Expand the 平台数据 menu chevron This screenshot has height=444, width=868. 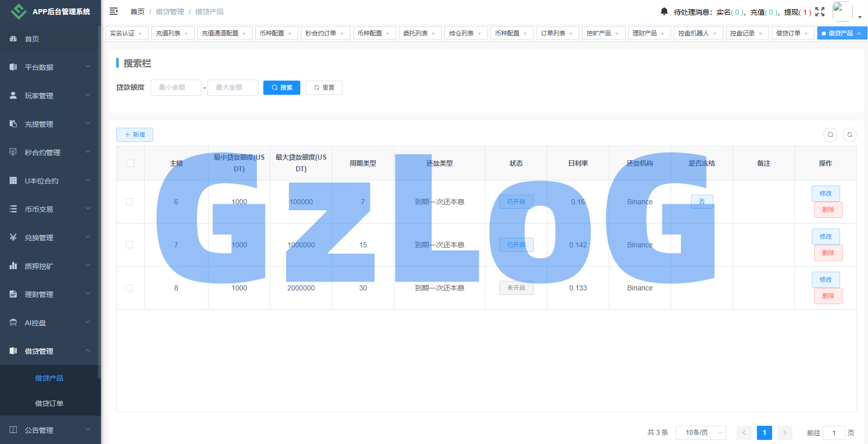[88, 66]
